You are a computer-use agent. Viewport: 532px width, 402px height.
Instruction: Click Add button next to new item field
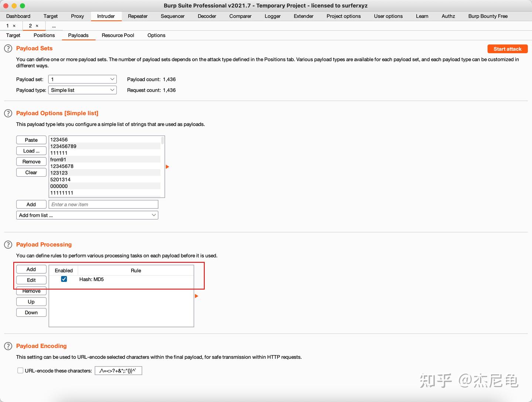[x=31, y=205]
